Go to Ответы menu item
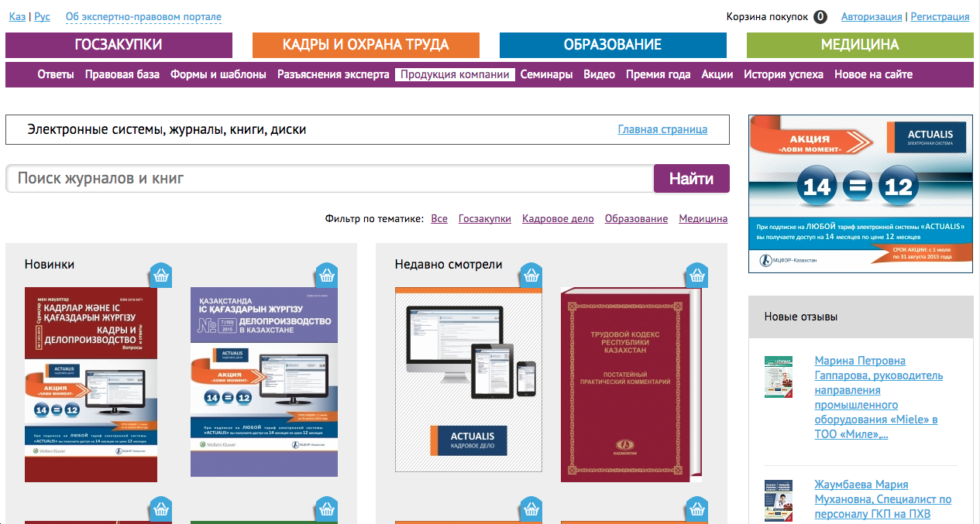 pyautogui.click(x=56, y=74)
